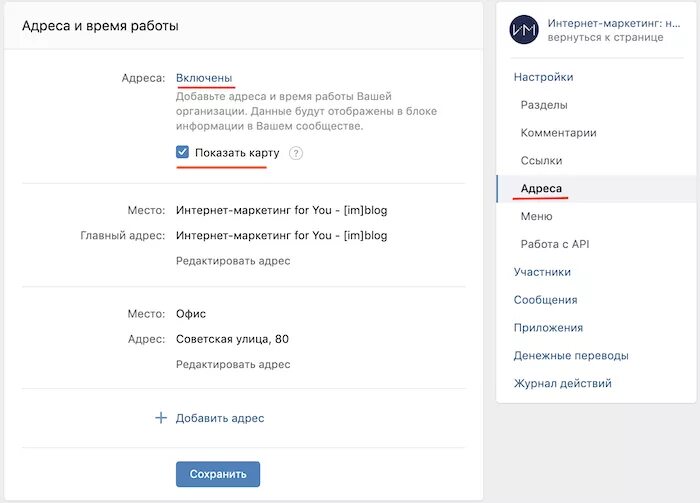Viewport: 700px width, 503px height.
Task: Edit the main address via Редактировать адрес
Action: 233,261
